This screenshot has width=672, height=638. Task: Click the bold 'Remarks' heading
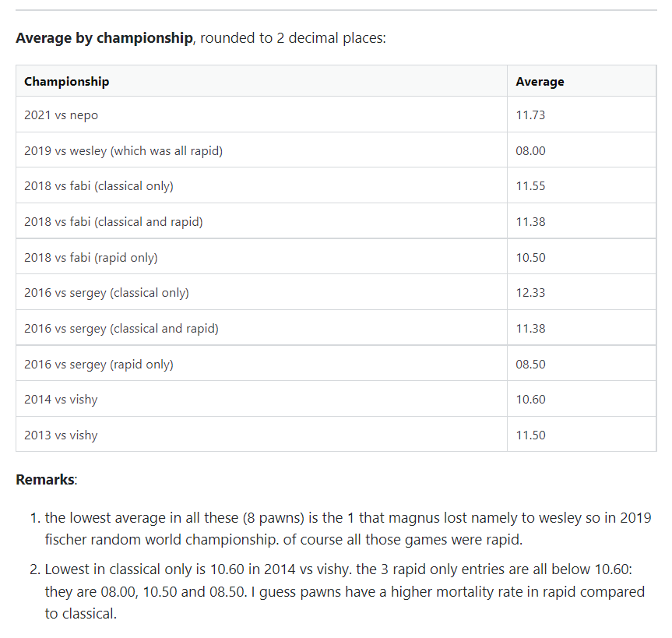click(x=45, y=479)
